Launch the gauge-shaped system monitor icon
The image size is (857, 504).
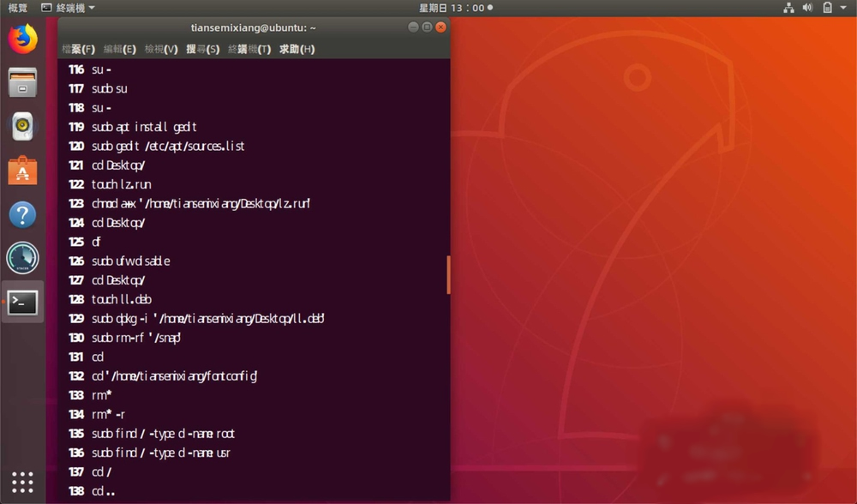[x=23, y=258]
